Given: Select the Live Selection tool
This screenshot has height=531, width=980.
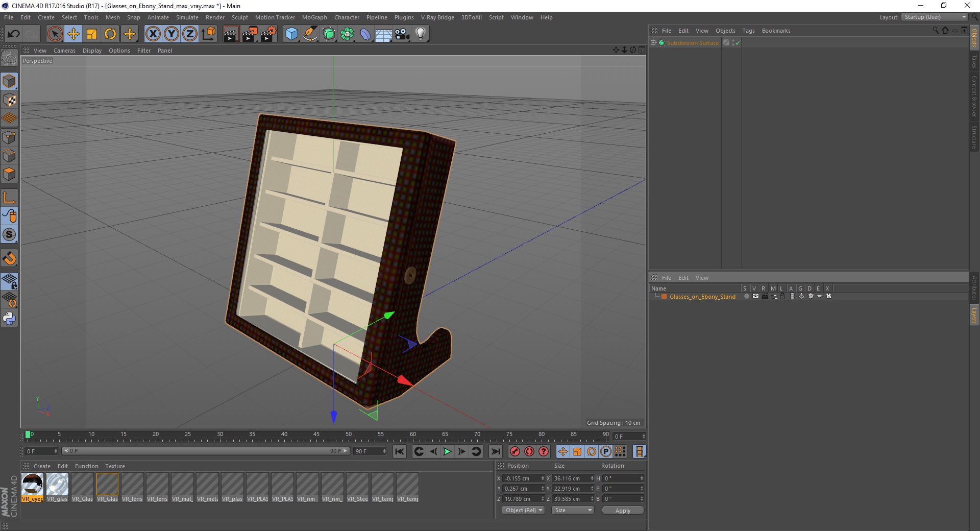Looking at the screenshot, I should 55,34.
